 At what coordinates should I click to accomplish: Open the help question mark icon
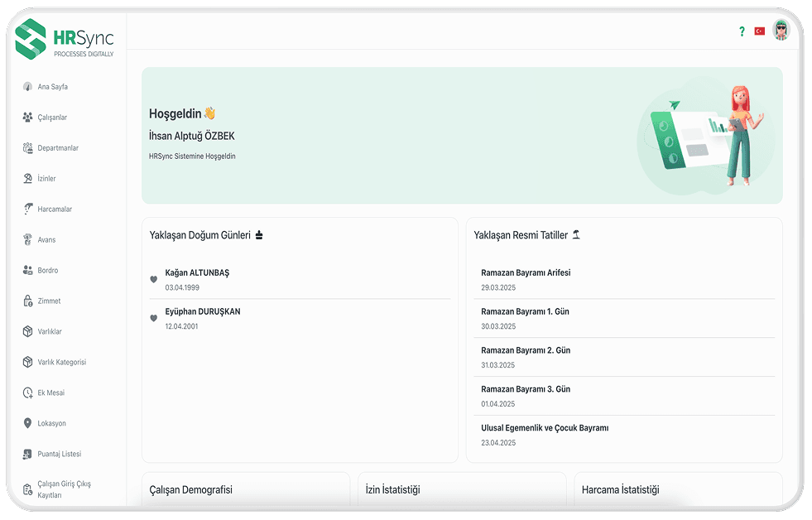click(x=742, y=31)
